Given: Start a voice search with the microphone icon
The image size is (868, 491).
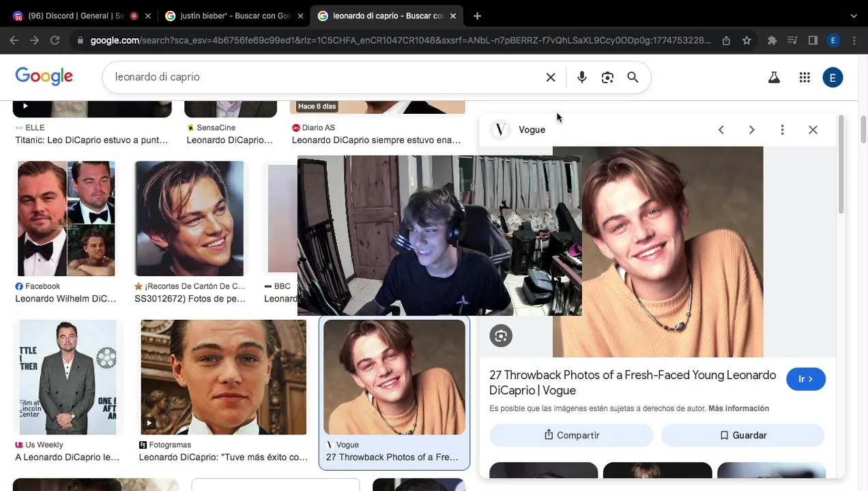Looking at the screenshot, I should (581, 77).
